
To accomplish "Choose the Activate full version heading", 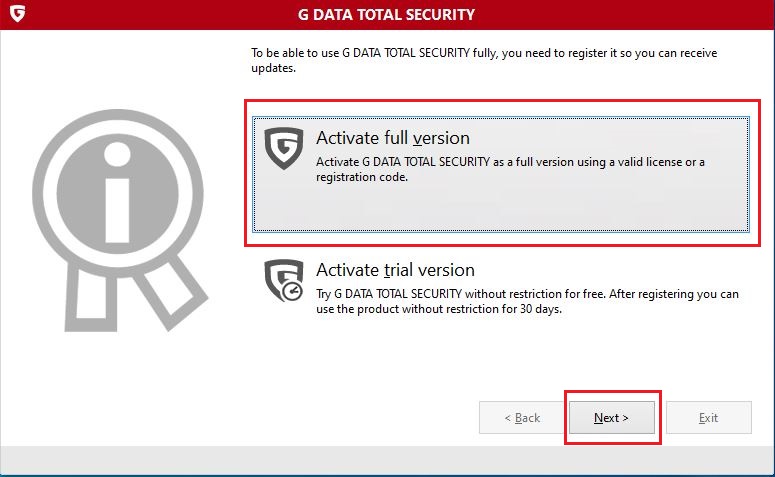I will 393,138.
